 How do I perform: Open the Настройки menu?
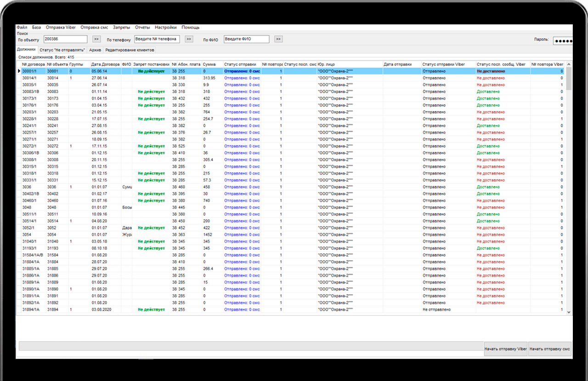tap(165, 28)
